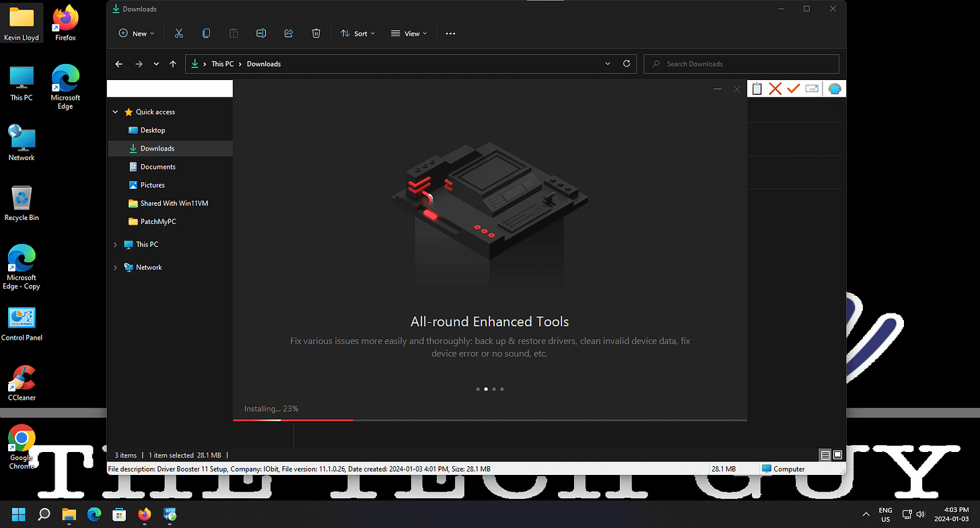
Task: Open the View dropdown
Action: click(x=409, y=34)
